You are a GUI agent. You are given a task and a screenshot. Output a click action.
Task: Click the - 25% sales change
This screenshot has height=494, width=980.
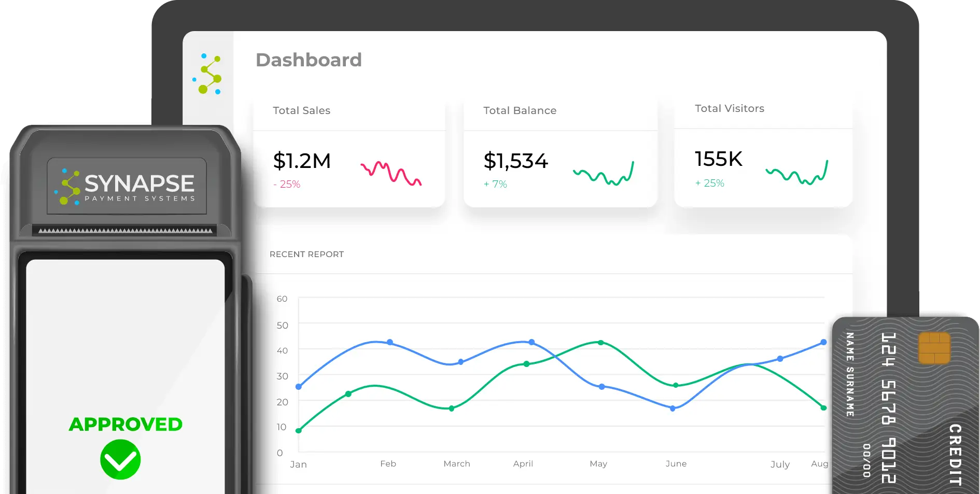click(x=287, y=184)
